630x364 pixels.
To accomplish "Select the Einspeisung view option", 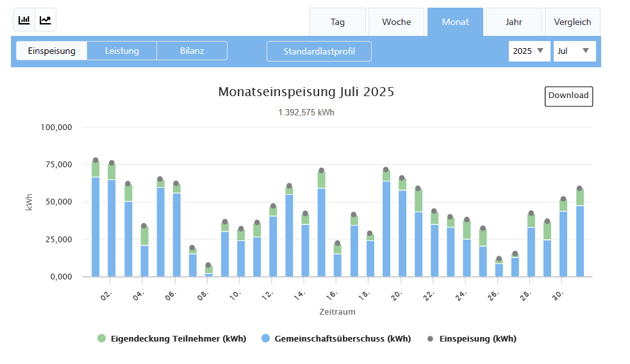I will tap(52, 51).
